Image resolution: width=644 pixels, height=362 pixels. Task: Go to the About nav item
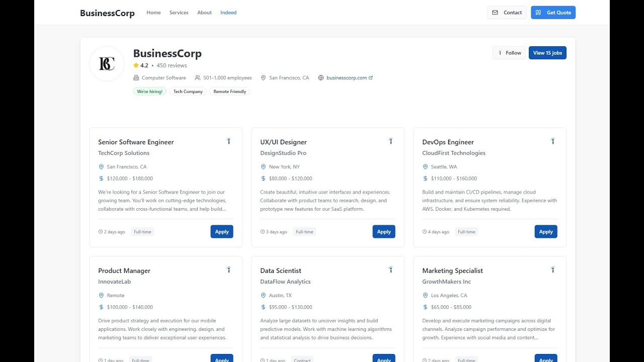204,13
